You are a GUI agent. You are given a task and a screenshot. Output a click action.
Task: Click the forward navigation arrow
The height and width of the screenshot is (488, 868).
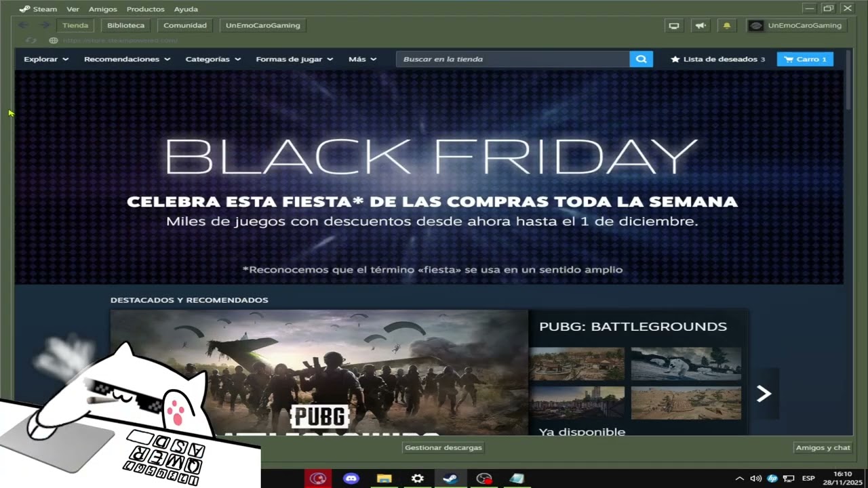click(45, 25)
